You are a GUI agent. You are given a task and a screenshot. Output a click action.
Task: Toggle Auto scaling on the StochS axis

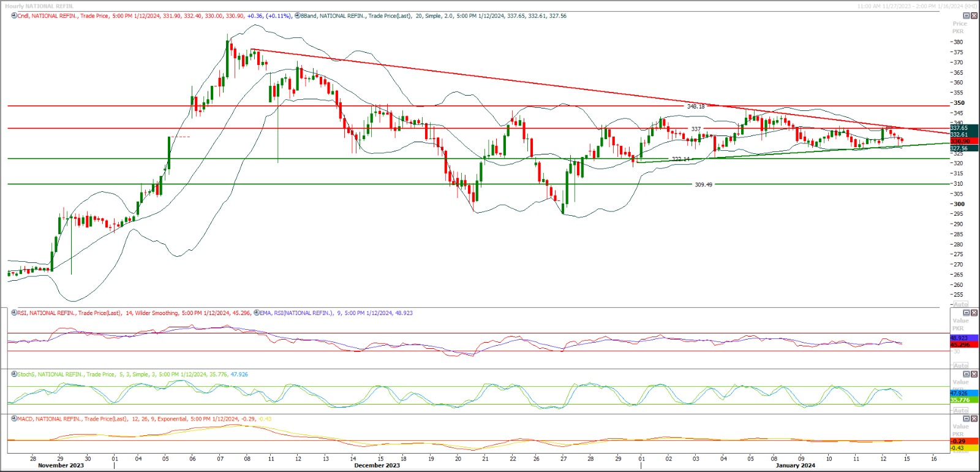[961, 410]
